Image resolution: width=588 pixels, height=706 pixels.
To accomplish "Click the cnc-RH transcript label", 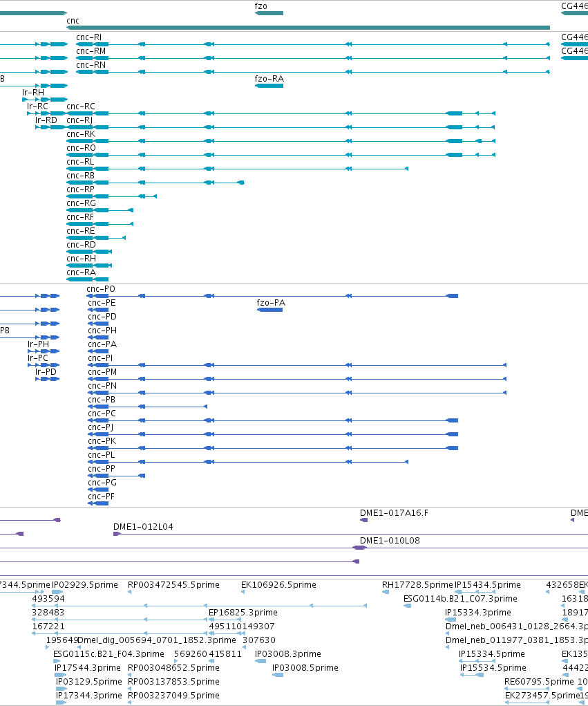I will (x=82, y=259).
